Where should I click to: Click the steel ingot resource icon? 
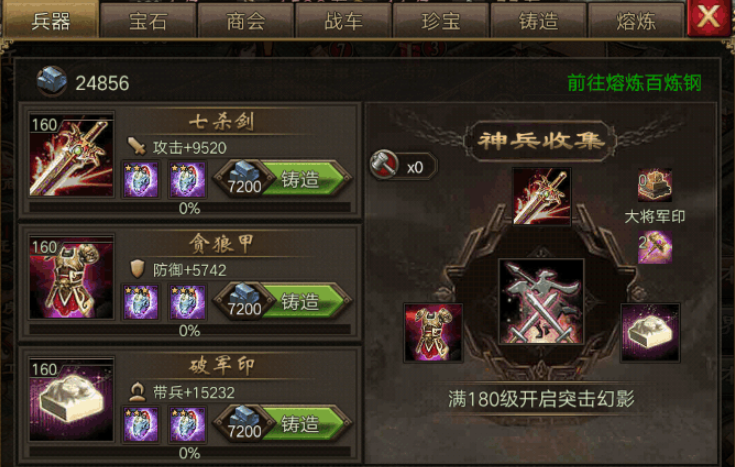pos(52,81)
